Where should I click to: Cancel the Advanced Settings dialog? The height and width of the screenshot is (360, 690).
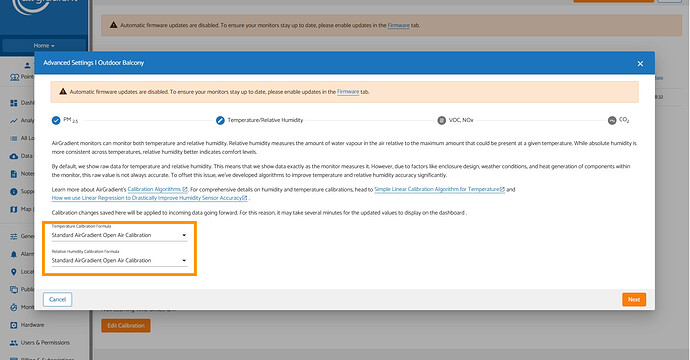[57, 299]
